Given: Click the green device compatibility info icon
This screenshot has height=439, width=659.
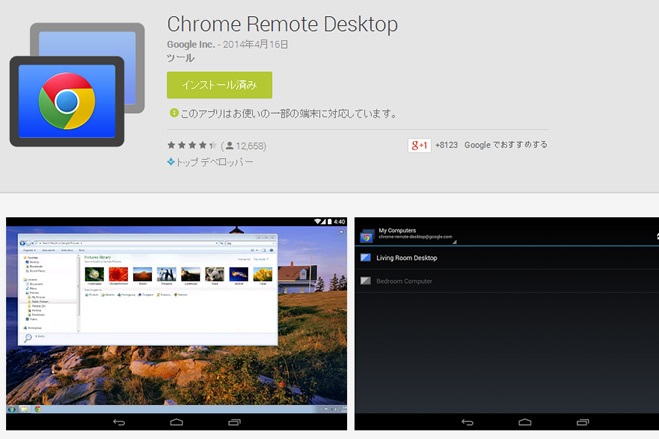Looking at the screenshot, I should (x=174, y=113).
